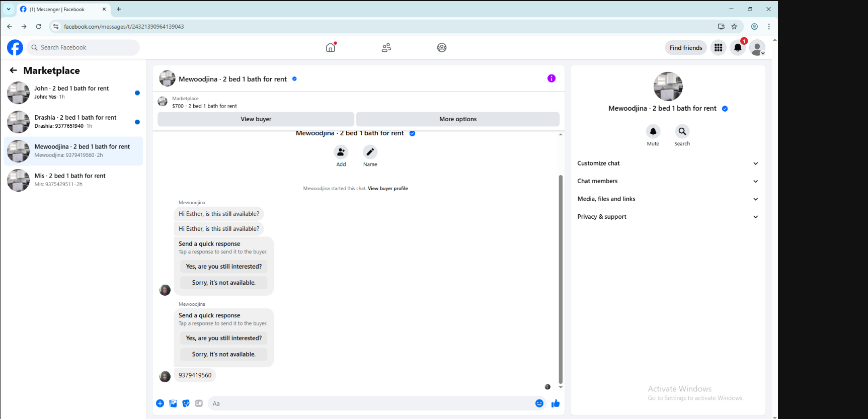Image resolution: width=868 pixels, height=419 pixels.
Task: Click the chat scrollbar thumb
Action: point(561,279)
